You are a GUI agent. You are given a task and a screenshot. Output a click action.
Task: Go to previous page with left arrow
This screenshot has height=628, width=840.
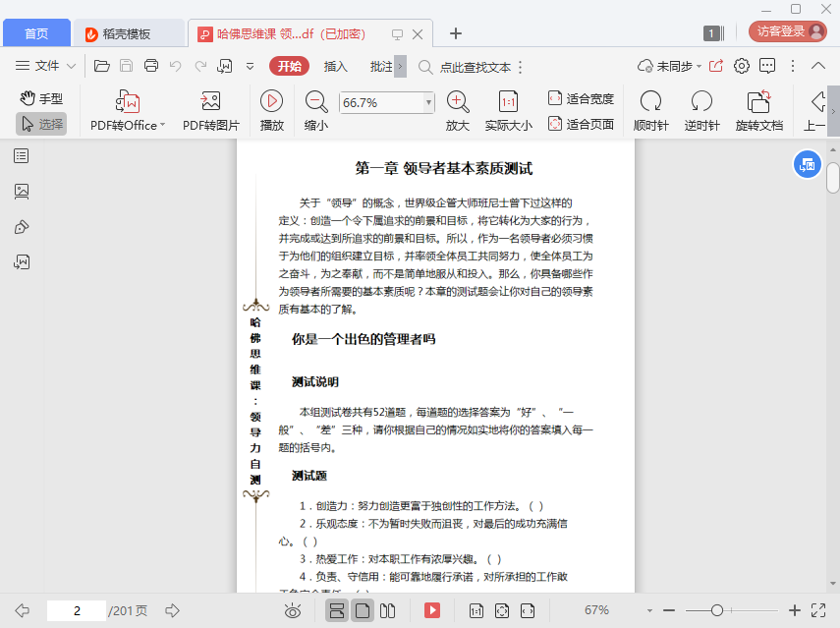[22, 610]
